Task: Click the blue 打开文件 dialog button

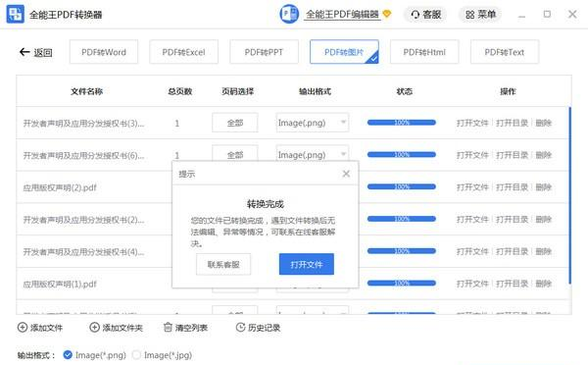Action: (x=307, y=264)
